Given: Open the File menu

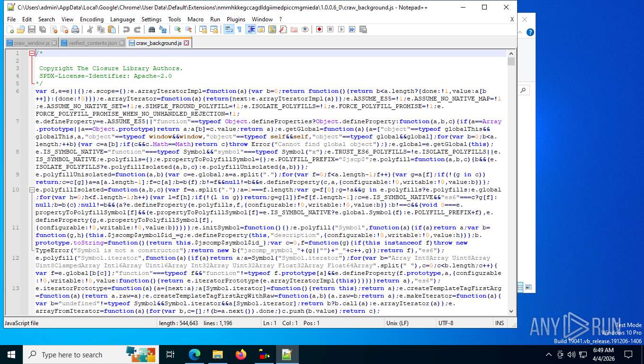Looking at the screenshot, I should (x=11, y=19).
